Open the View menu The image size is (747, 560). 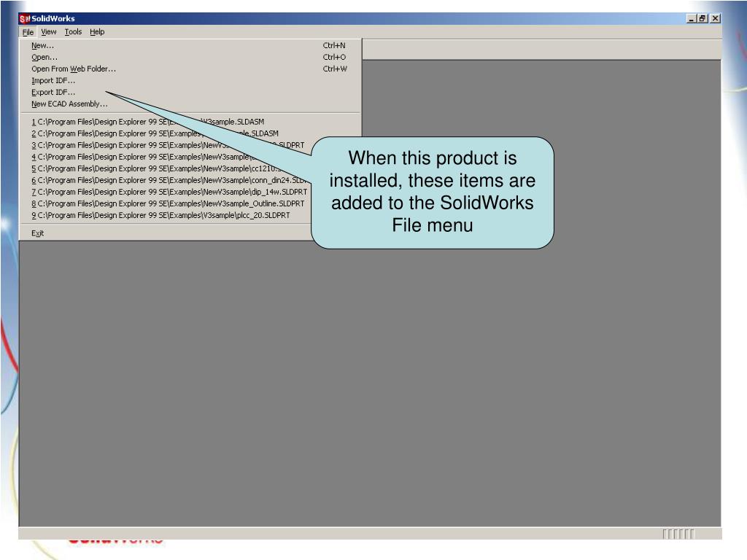click(49, 32)
